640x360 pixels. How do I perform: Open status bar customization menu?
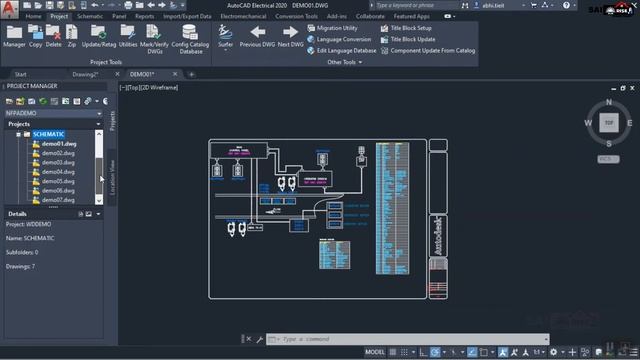(634, 352)
